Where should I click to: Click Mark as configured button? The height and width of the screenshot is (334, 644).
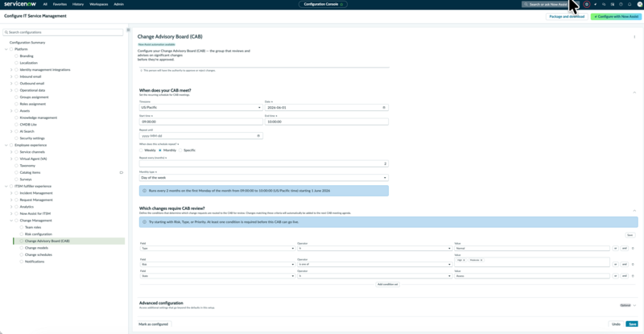click(x=153, y=324)
